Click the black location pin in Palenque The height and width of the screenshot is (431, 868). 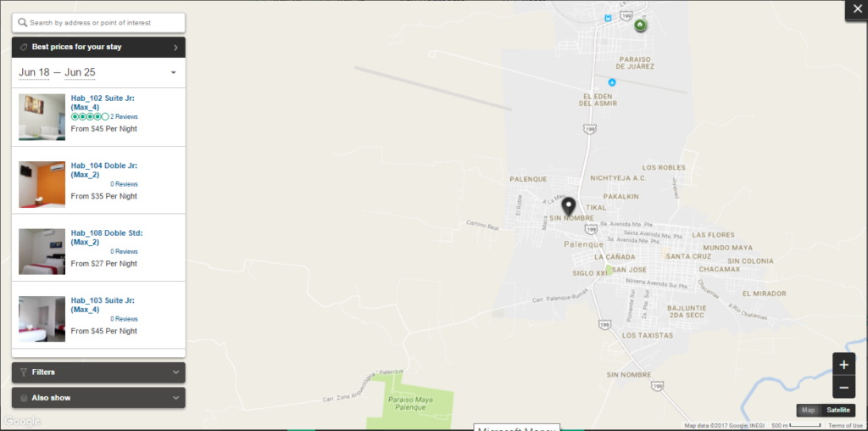569,206
